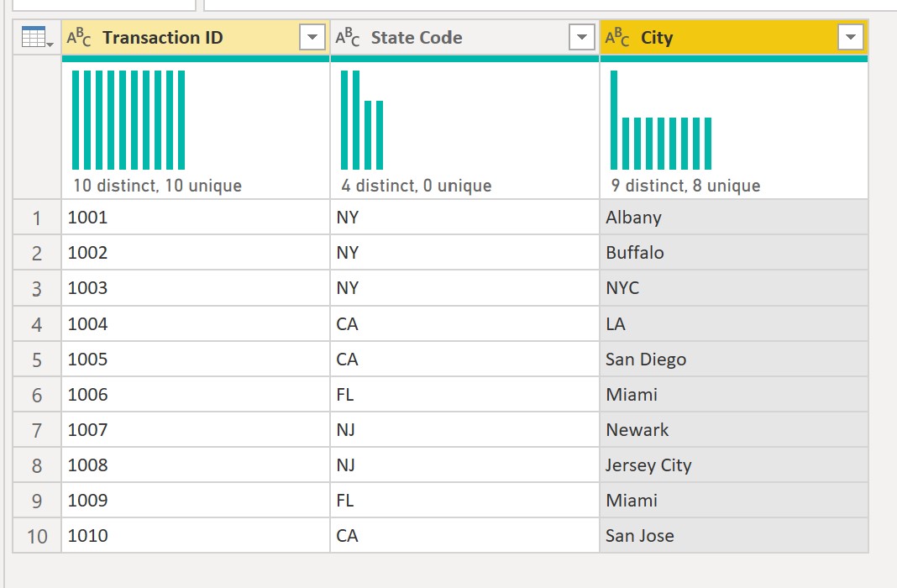Click cell 1010
Viewport: 897px width, 588px height.
[196, 536]
